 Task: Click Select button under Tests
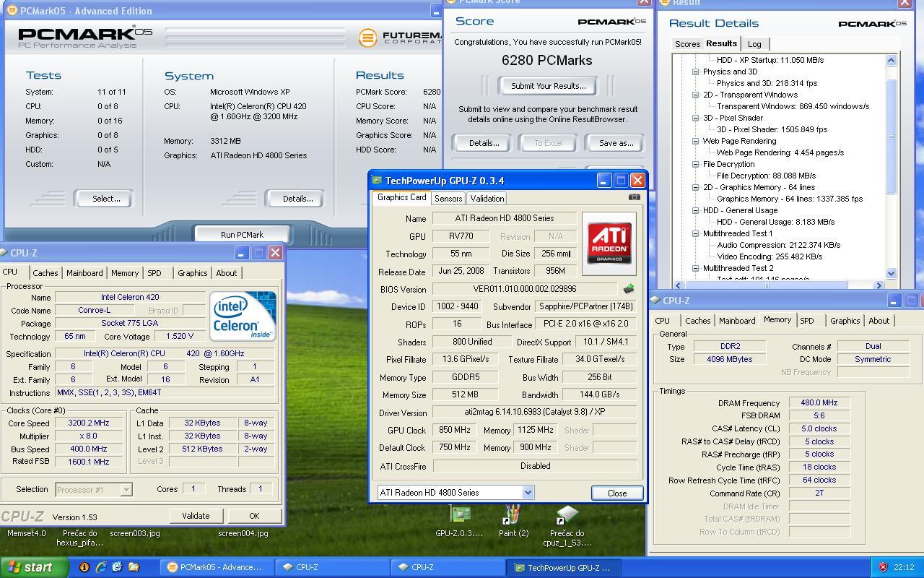point(106,199)
